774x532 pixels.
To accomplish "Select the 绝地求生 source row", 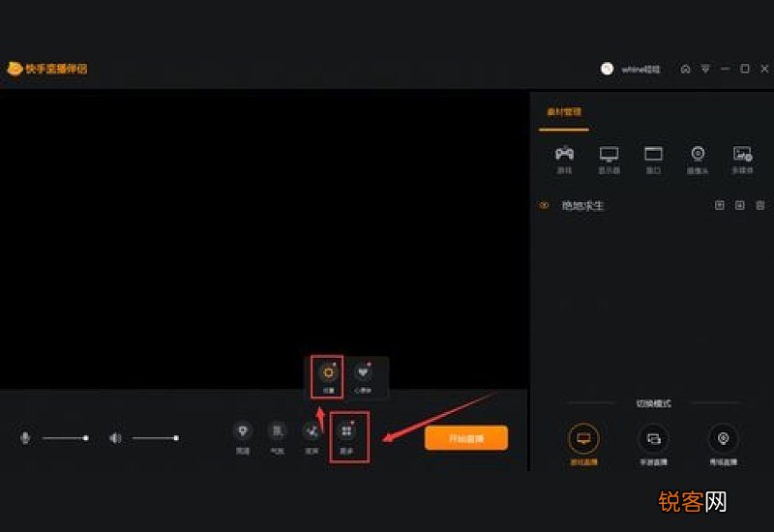I will 651,205.
